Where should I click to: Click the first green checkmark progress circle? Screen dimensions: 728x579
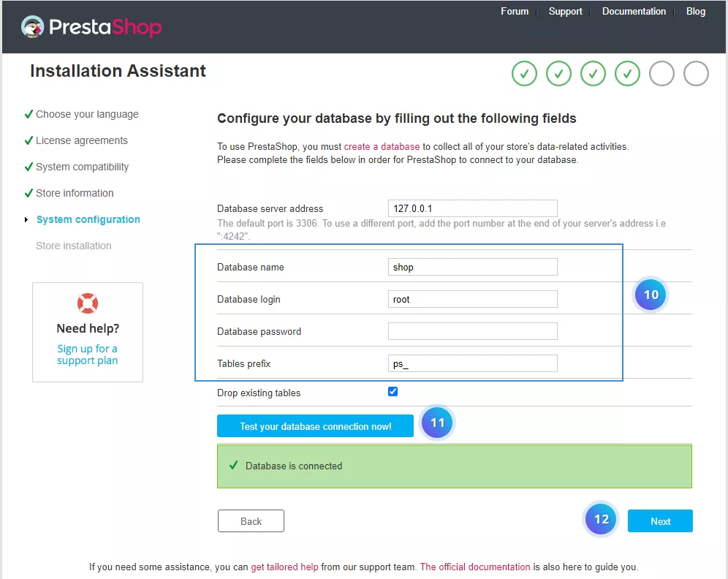point(524,73)
